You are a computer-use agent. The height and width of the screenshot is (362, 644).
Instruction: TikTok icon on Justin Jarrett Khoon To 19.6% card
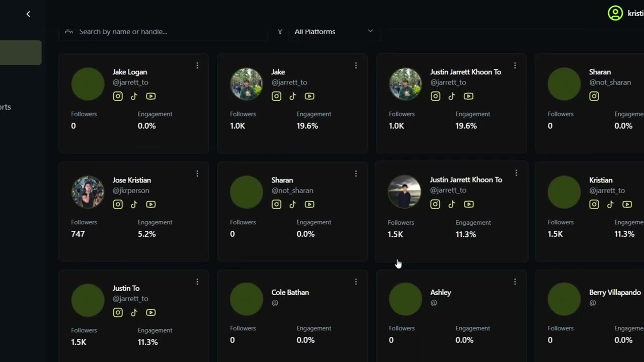tap(452, 96)
